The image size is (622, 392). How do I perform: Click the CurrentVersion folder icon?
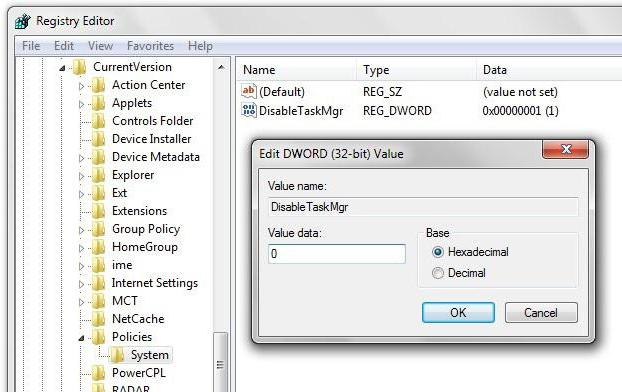coord(79,67)
